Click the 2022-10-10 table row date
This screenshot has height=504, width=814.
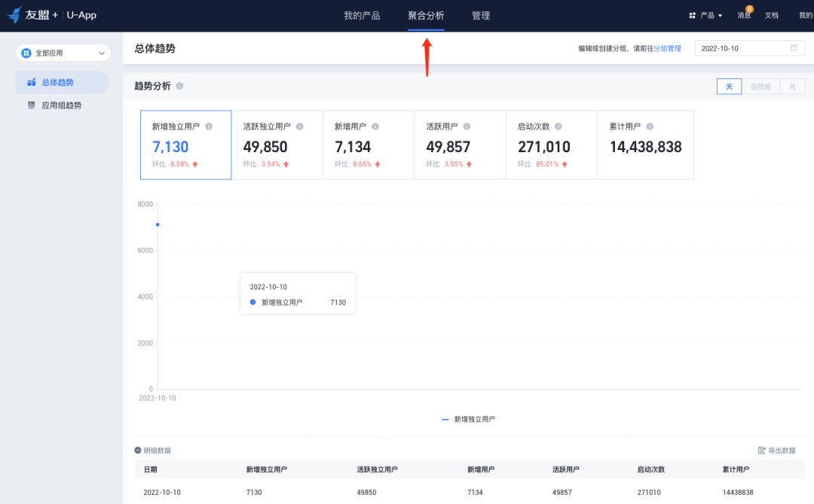click(x=162, y=492)
